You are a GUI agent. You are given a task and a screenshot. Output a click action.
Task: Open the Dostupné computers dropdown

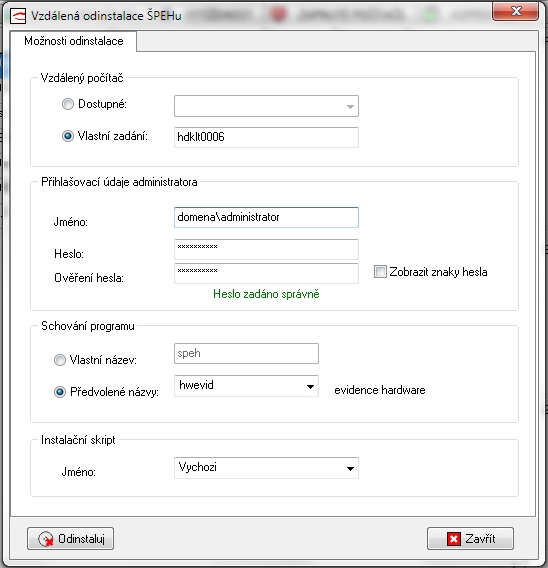click(266, 106)
